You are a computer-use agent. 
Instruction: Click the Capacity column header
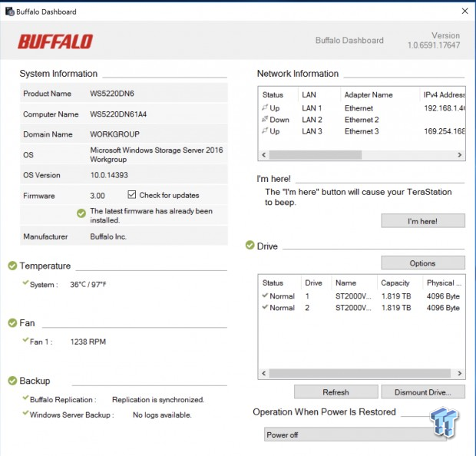[x=395, y=283]
